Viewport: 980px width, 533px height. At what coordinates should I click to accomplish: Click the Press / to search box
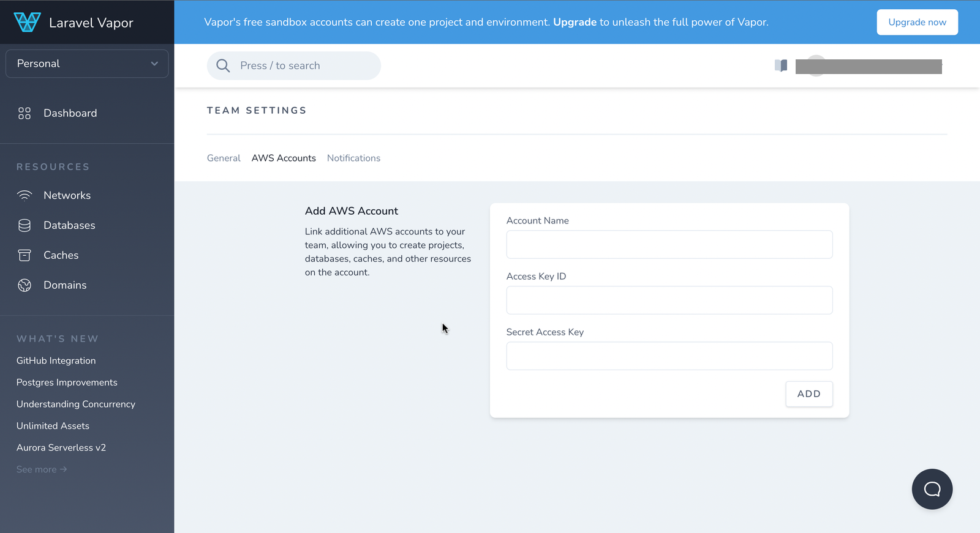point(294,65)
